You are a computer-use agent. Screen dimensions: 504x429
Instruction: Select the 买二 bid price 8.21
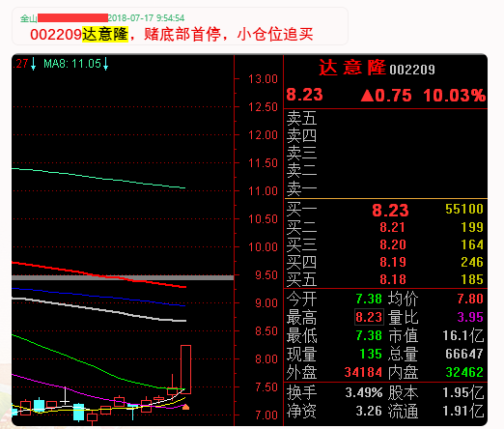click(x=392, y=227)
